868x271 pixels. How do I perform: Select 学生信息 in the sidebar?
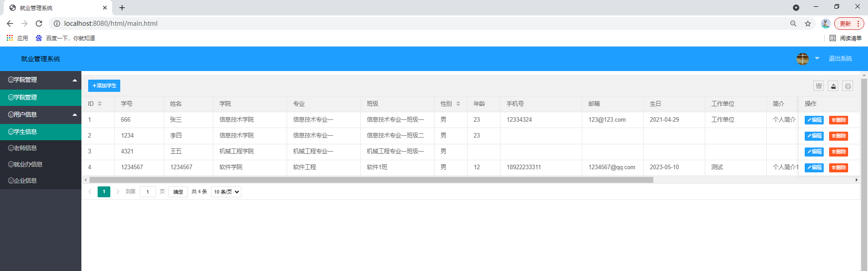[41, 132]
